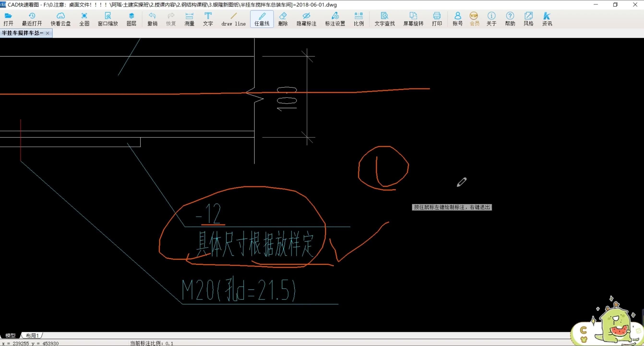
Task: Toggle 隐藏标注 to hide annotations
Action: [306, 19]
